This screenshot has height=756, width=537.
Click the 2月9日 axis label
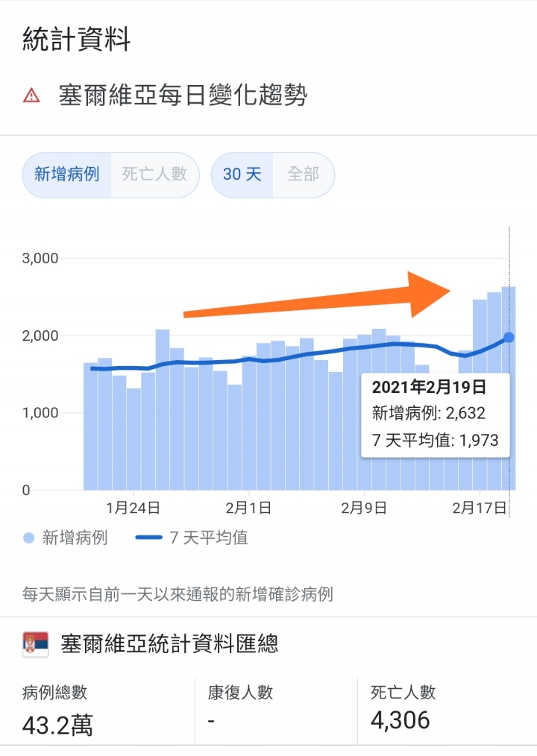[364, 508]
